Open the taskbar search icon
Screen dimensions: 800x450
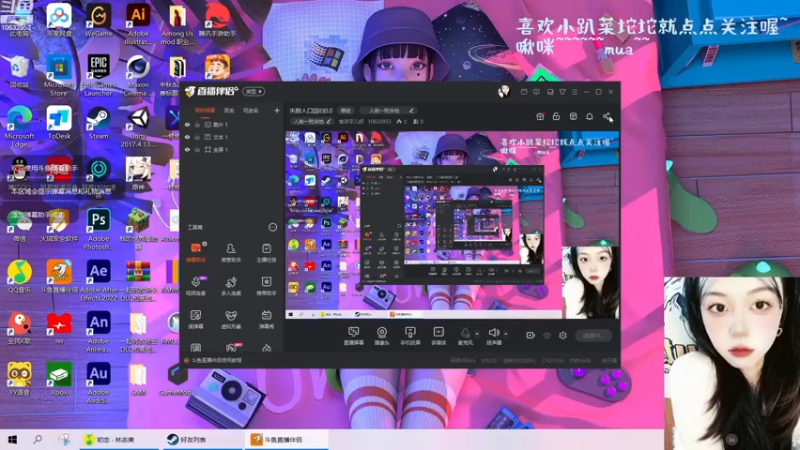(37, 439)
